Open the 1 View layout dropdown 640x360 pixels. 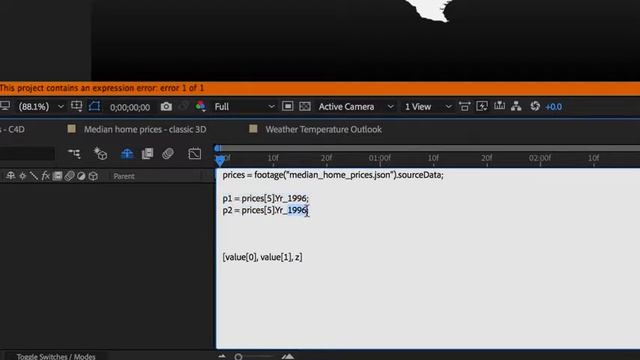[x=428, y=107]
